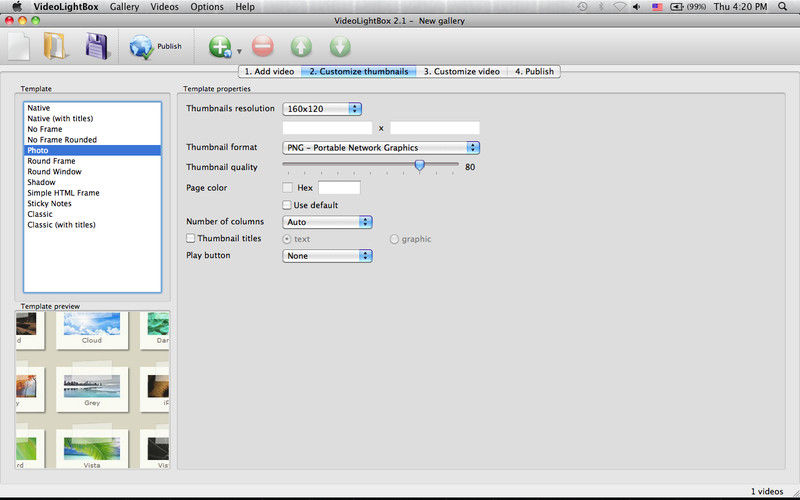The width and height of the screenshot is (800, 500).
Task: Open the Thumbnail format PNG dropdown
Action: (x=381, y=147)
